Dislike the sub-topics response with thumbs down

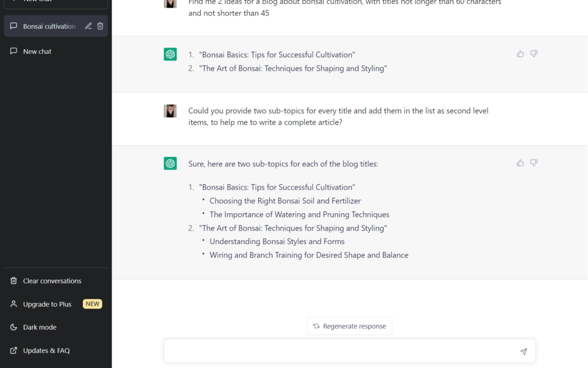tap(534, 163)
